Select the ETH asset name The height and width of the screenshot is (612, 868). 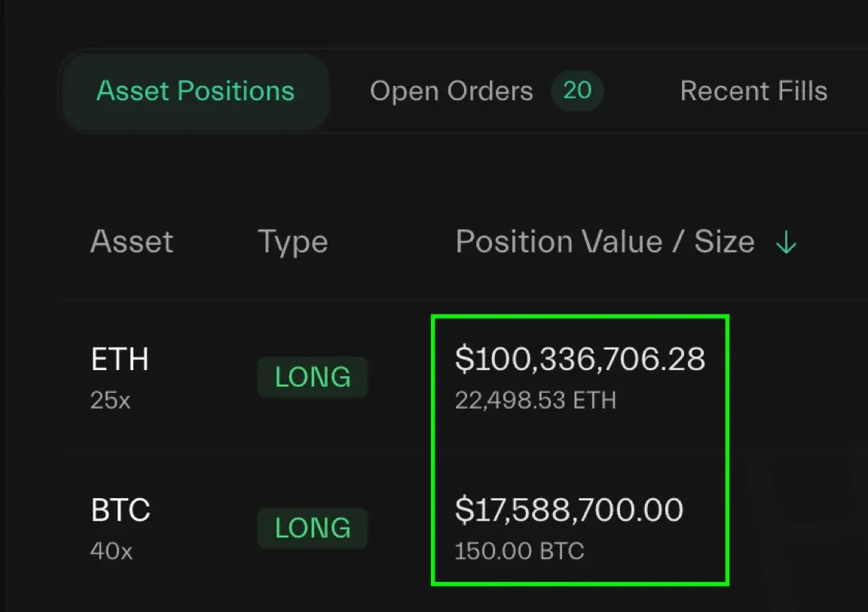point(120,360)
